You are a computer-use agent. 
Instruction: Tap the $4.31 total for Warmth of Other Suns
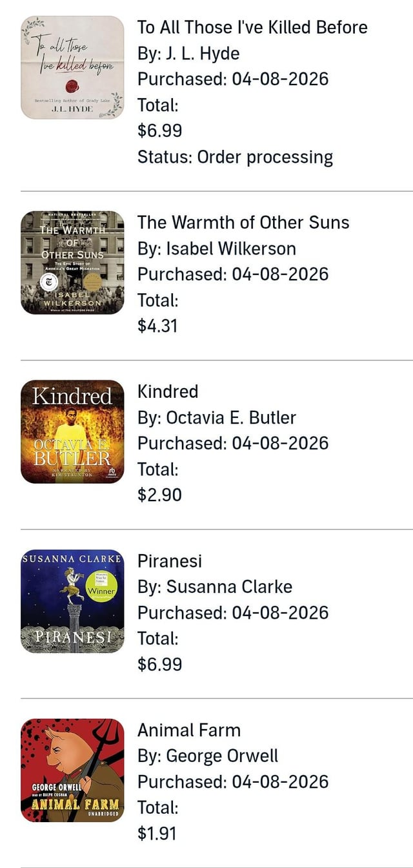157,325
